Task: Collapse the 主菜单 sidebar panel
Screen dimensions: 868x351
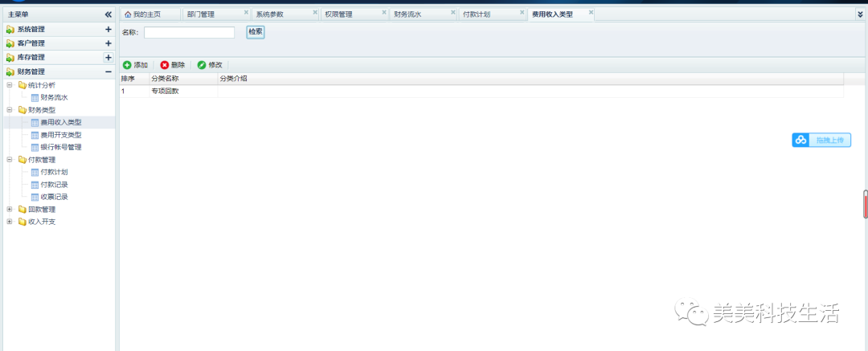Action: click(x=108, y=15)
